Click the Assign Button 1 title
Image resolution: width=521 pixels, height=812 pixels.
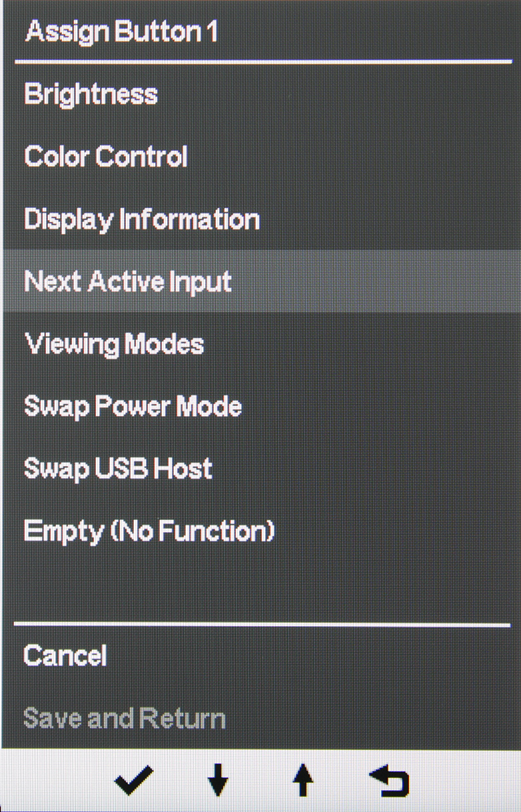point(122,32)
